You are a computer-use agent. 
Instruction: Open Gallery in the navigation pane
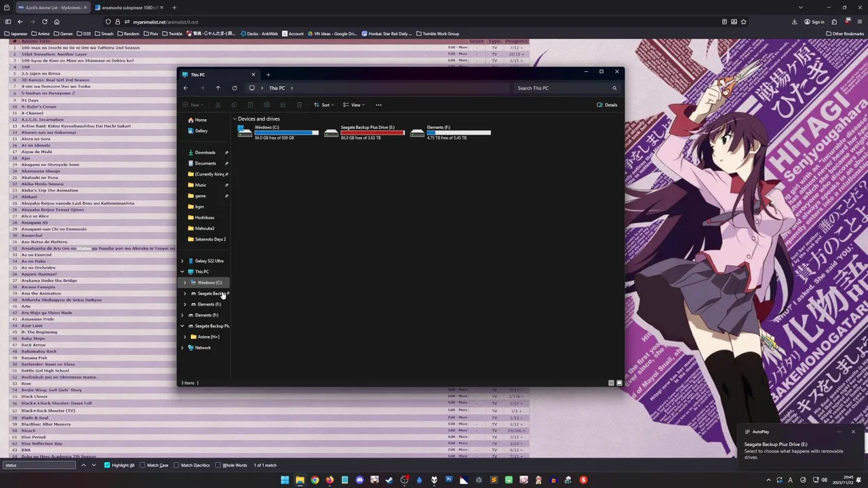[x=198, y=131]
